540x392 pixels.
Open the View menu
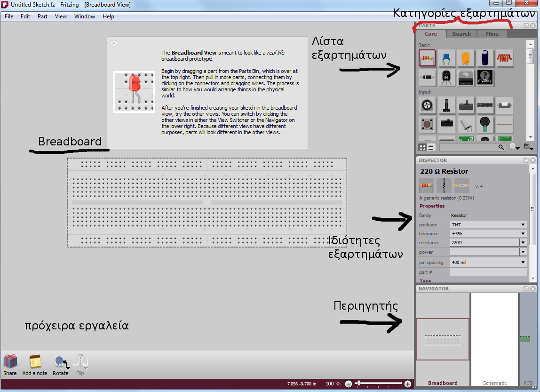(x=61, y=16)
